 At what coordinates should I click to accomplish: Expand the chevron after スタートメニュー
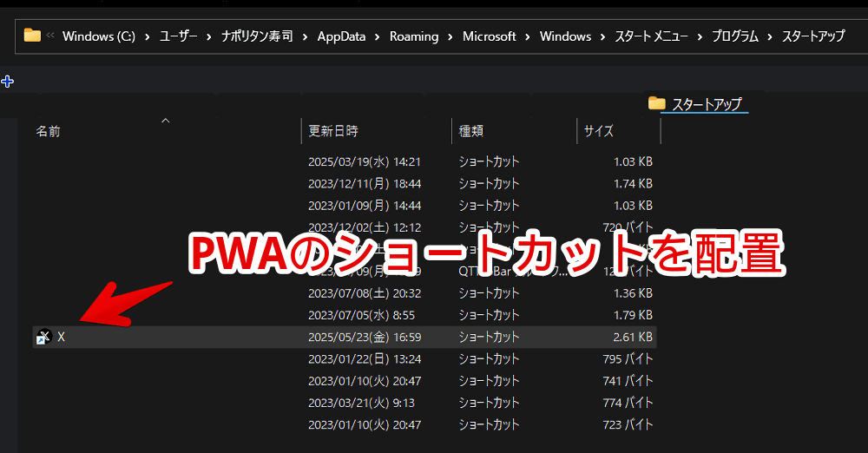click(x=700, y=37)
